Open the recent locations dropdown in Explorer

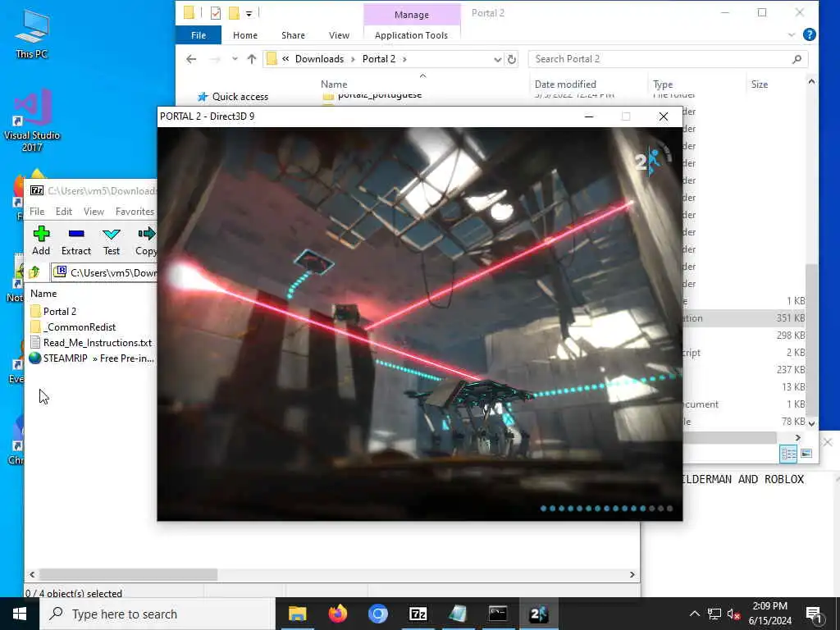[235, 59]
